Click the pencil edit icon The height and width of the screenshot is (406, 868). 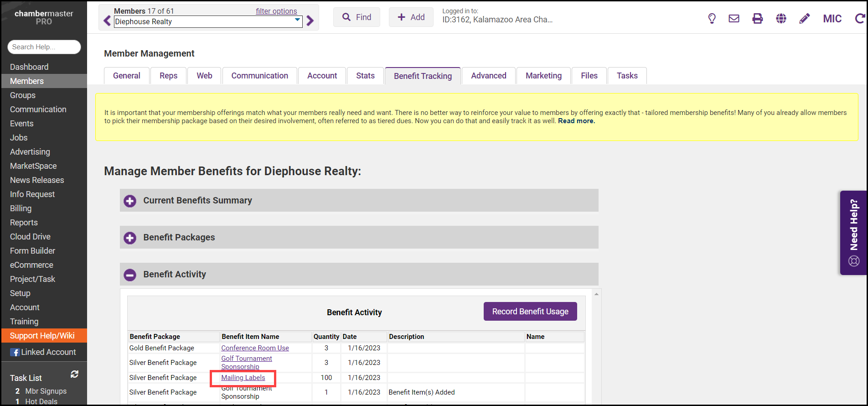[x=805, y=18]
